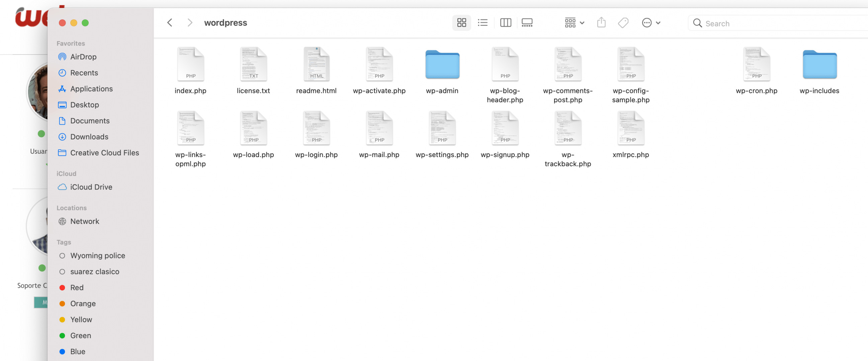
Task: Select the Wyoming police tag
Action: tap(101, 256)
